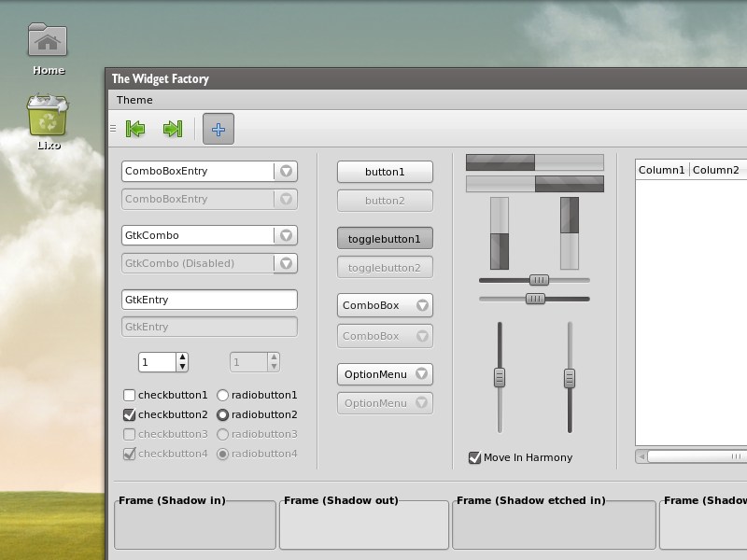This screenshot has height=560, width=747.
Task: Click the right vertical progress bar
Action: (x=570, y=233)
